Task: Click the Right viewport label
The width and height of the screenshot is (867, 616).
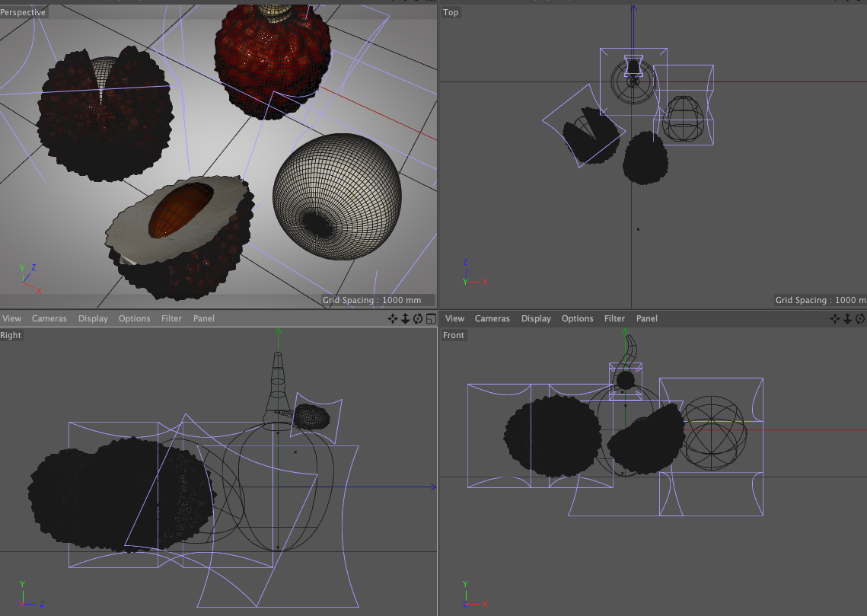Action: click(x=11, y=335)
